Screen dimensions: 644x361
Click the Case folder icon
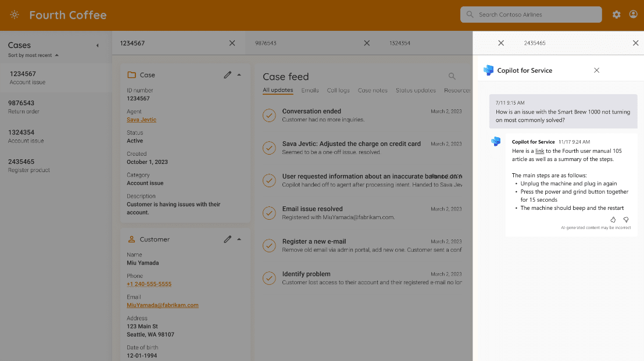[x=131, y=75]
